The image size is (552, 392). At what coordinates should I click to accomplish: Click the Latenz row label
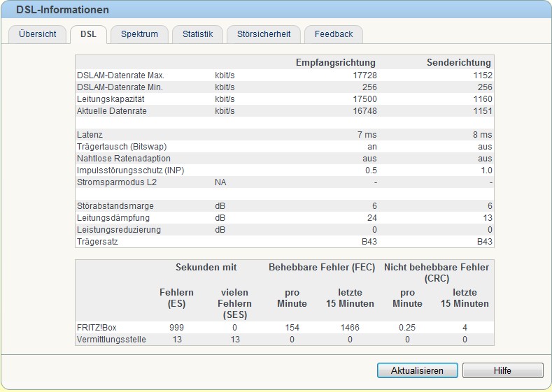coord(90,135)
